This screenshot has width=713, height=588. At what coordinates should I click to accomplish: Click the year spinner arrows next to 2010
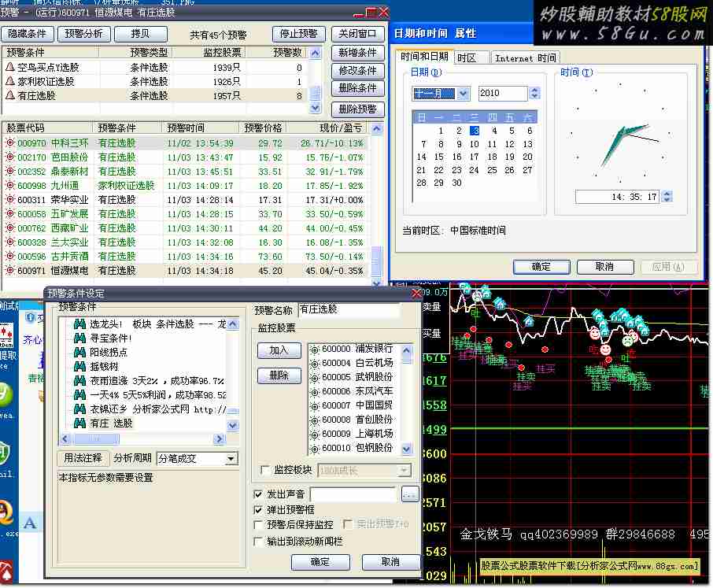pos(535,93)
